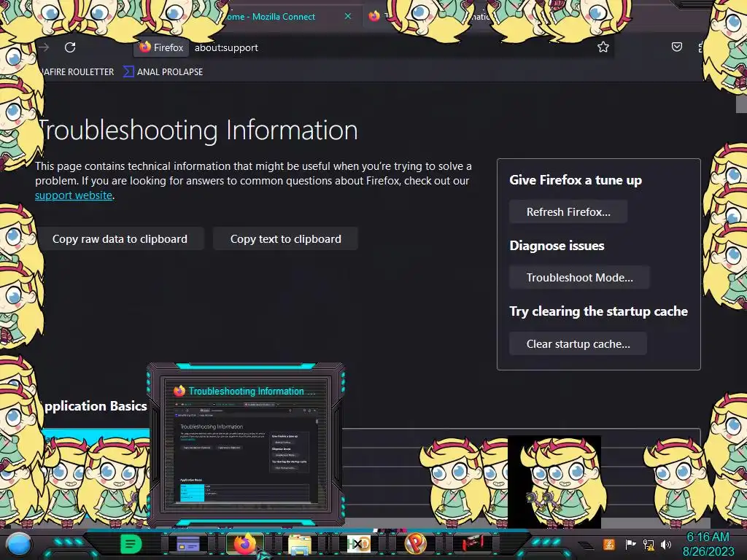Image resolution: width=747 pixels, height=560 pixels.
Task: Click the Firefox taskbar icon
Action: coord(245,544)
